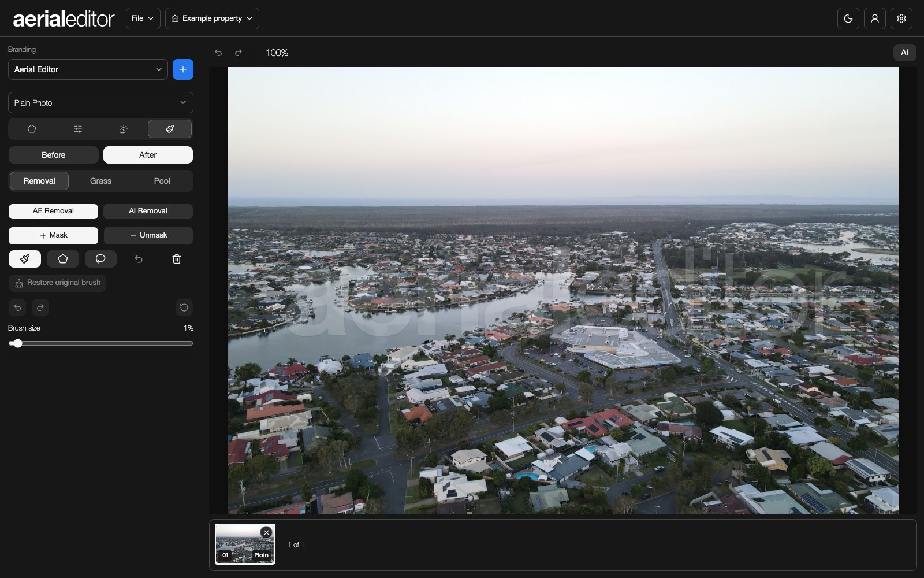Open the Example property dropdown
Viewport: 924px width, 578px height.
212,18
